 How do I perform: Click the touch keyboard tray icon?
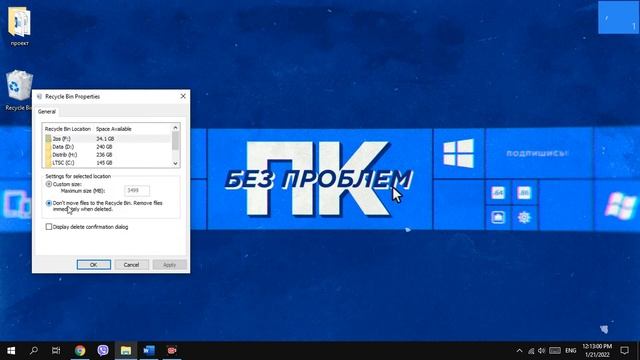coord(555,351)
